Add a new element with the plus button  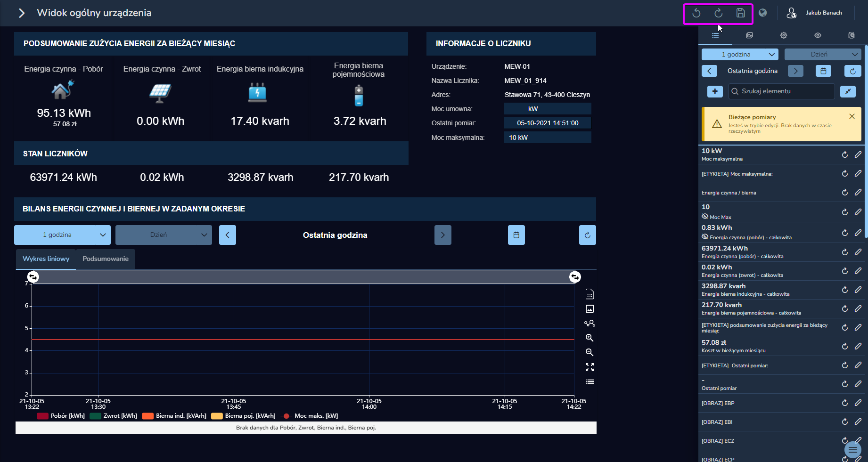click(715, 91)
